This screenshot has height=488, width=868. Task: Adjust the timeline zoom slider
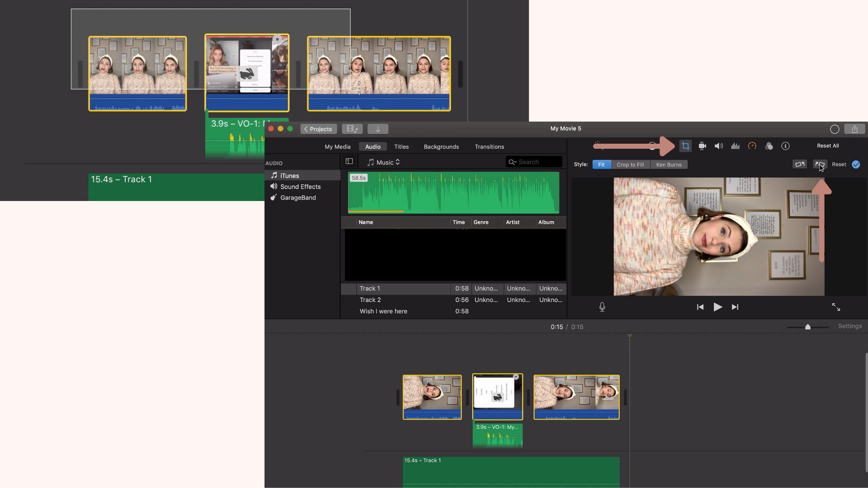click(x=808, y=327)
